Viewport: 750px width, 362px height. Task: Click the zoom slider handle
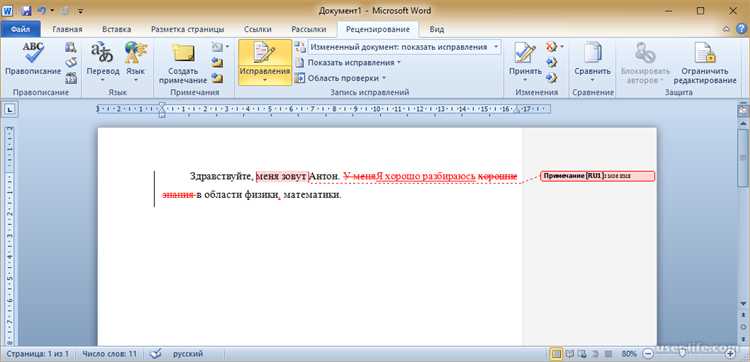[x=682, y=353]
